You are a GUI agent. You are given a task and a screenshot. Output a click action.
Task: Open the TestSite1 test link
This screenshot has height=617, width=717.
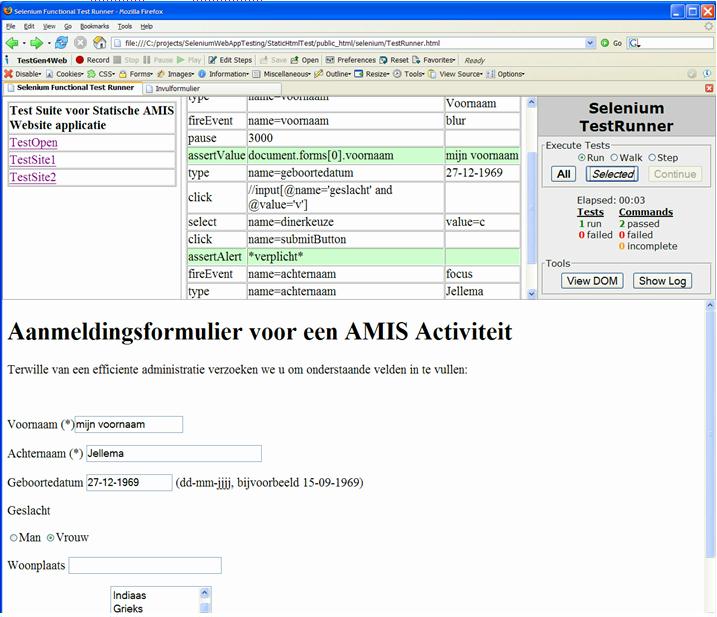click(x=33, y=160)
